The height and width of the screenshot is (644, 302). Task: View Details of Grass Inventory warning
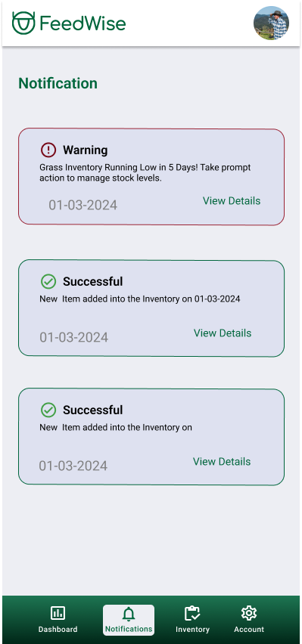(232, 201)
